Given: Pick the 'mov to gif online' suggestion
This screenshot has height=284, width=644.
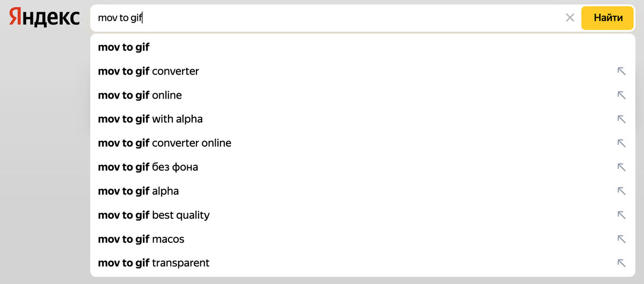Looking at the screenshot, I should (x=140, y=95).
